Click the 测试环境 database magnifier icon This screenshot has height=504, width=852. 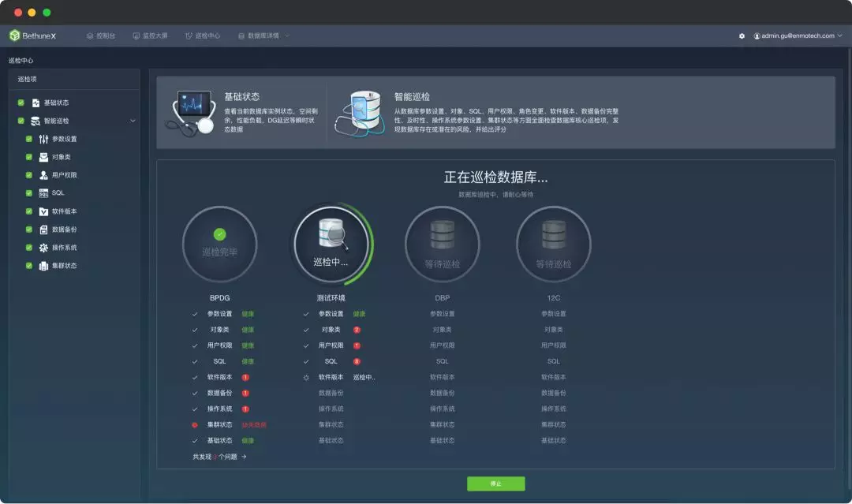pyautogui.click(x=333, y=234)
